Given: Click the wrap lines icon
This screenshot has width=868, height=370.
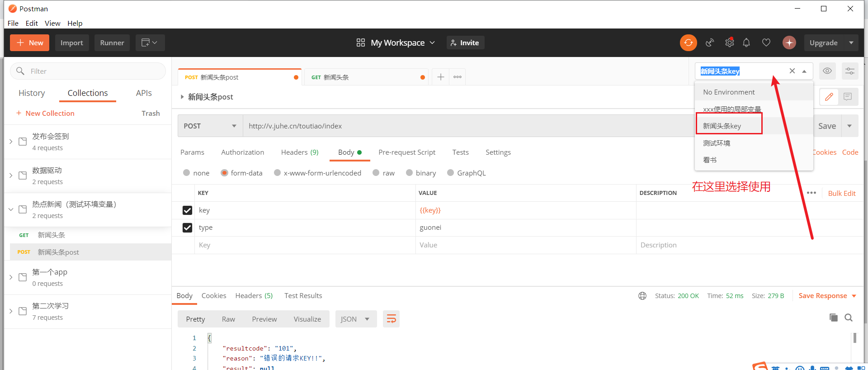Looking at the screenshot, I should pos(392,319).
